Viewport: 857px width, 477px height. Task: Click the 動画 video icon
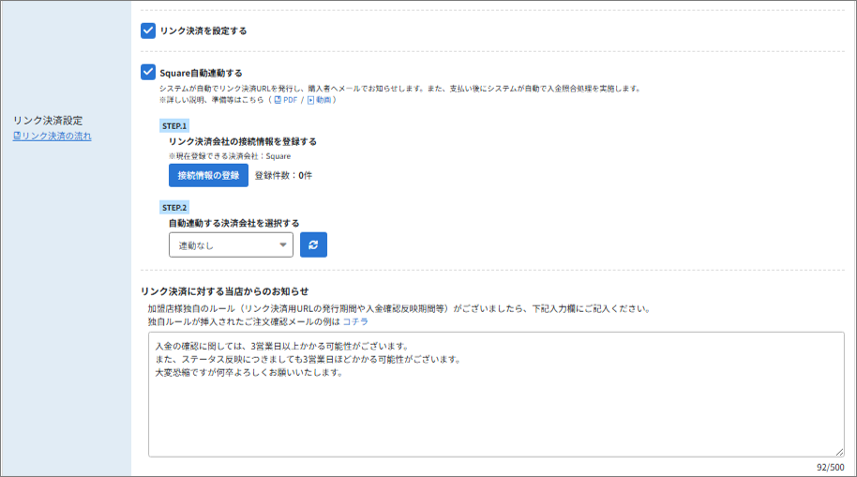tap(311, 100)
